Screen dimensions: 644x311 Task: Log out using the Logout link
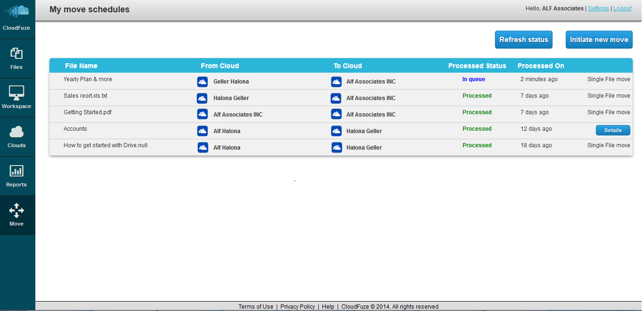click(x=622, y=8)
